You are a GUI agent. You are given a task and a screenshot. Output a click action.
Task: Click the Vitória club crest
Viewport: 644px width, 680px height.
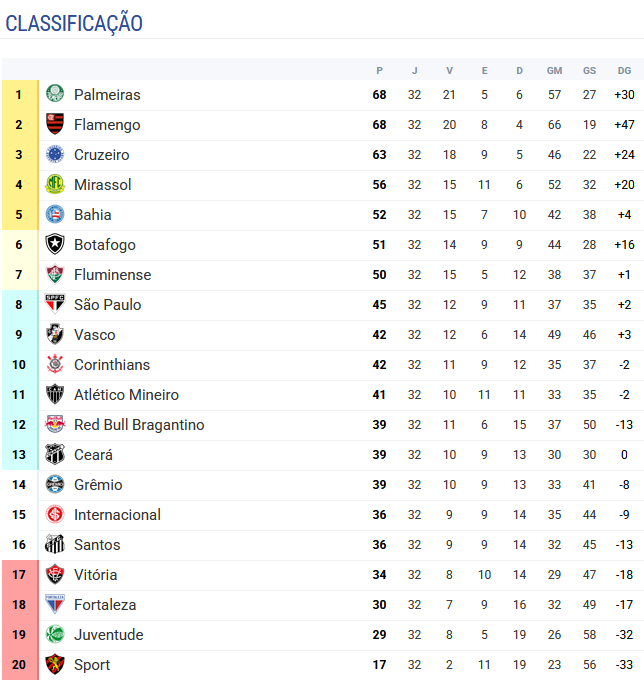click(55, 575)
